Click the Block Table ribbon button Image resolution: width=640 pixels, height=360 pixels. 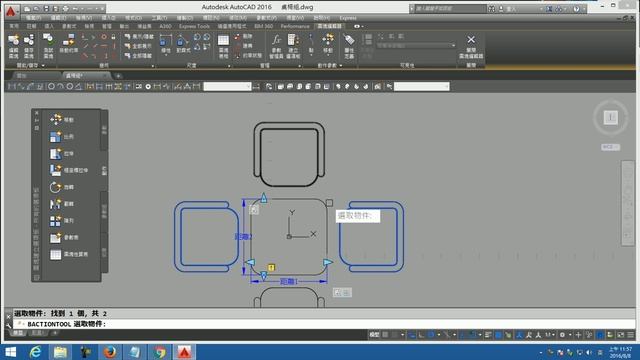(223, 46)
